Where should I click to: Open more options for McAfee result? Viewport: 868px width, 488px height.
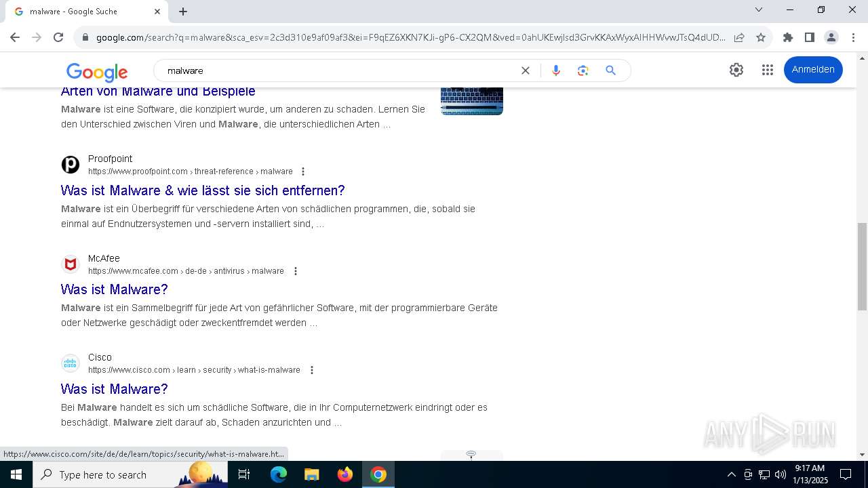(295, 271)
